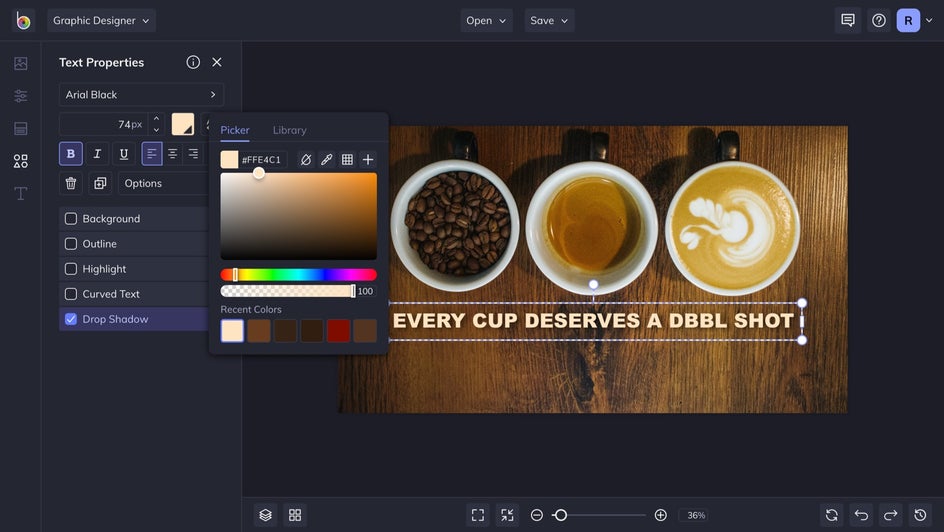Click the fit to screen icon
The image size is (944, 532).
click(x=477, y=515)
